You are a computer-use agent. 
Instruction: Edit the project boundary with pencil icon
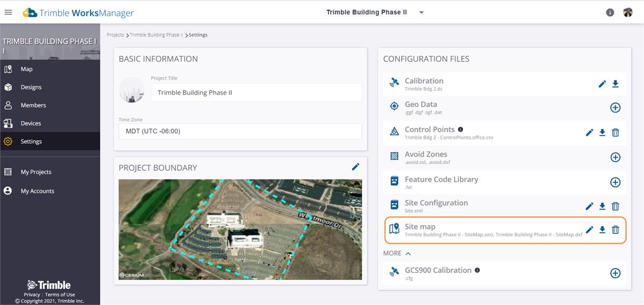click(x=355, y=167)
